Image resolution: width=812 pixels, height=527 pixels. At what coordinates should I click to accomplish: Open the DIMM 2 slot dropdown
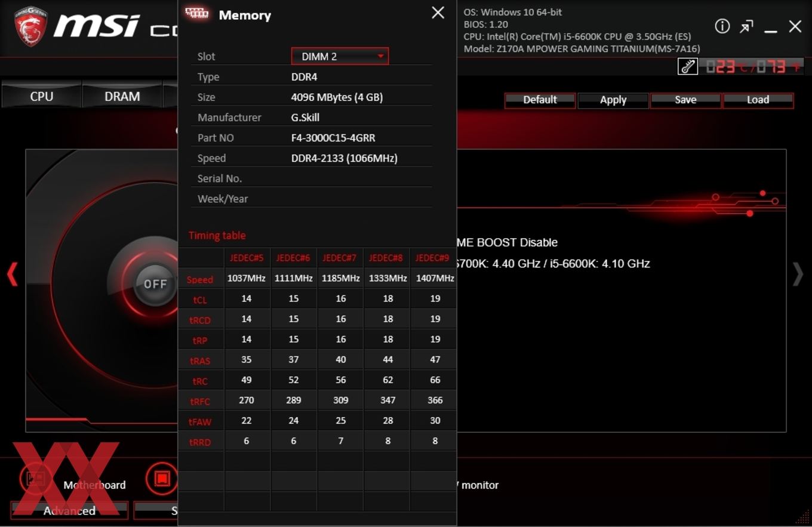pyautogui.click(x=340, y=56)
